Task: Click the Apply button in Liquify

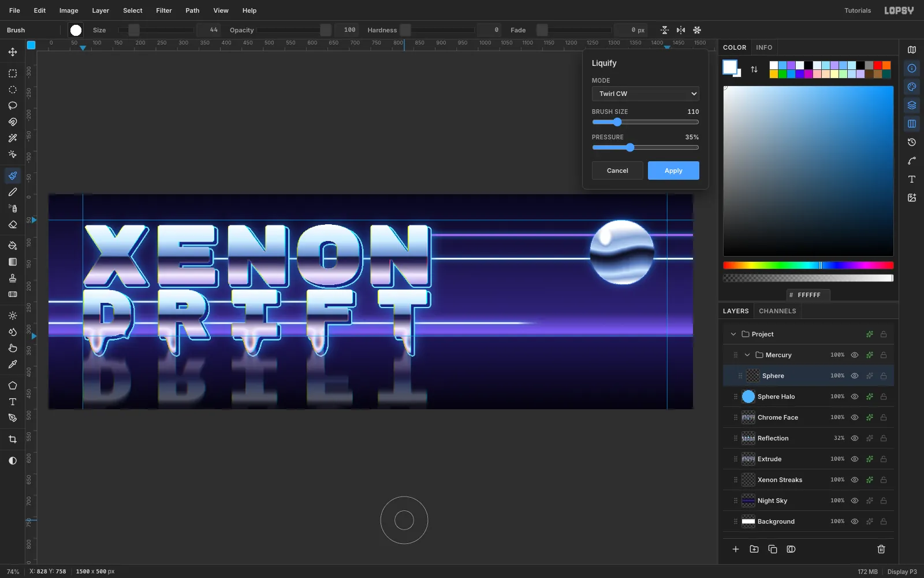Action: (x=673, y=171)
